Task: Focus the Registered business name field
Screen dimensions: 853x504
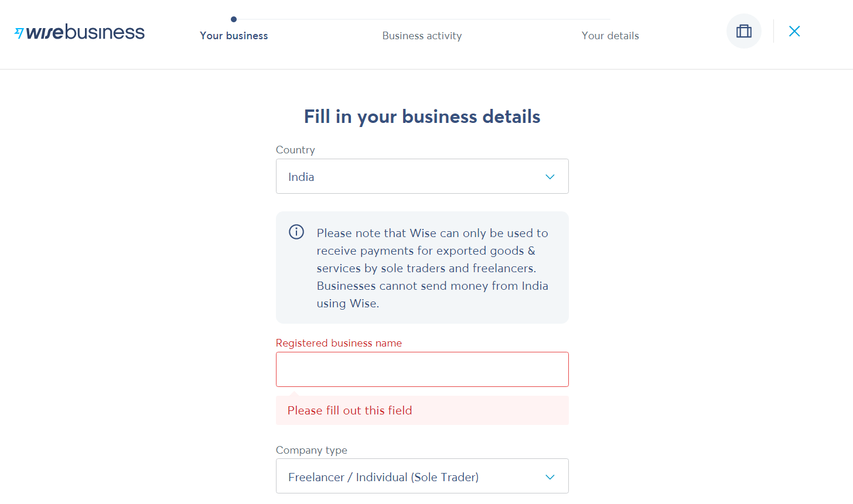Action: coord(422,369)
